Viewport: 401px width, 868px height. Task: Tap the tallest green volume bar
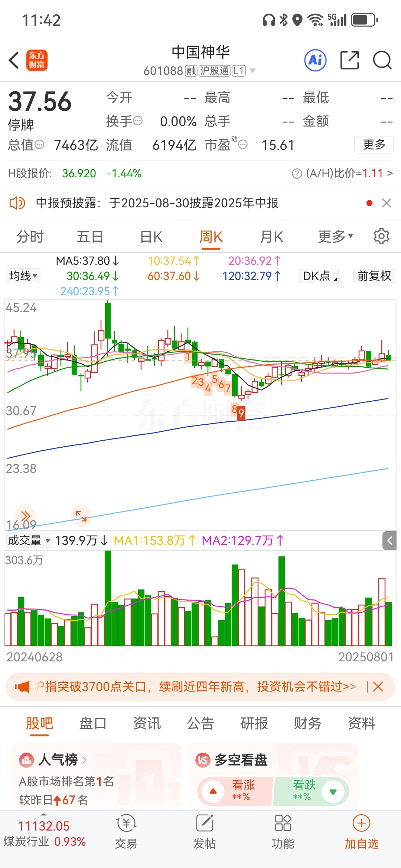(108, 598)
